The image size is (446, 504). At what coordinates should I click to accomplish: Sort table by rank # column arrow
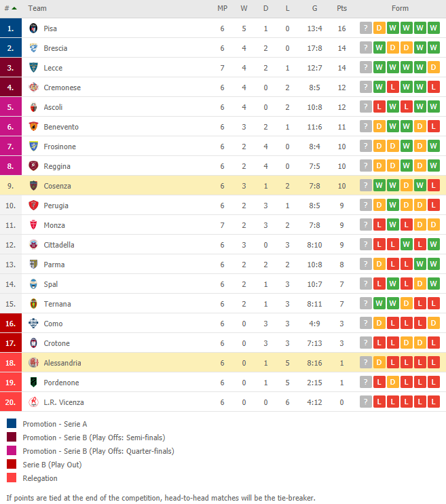pos(14,8)
